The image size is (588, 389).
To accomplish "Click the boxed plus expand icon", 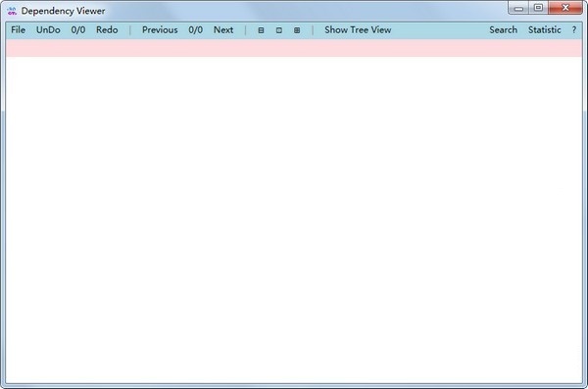I will [297, 30].
